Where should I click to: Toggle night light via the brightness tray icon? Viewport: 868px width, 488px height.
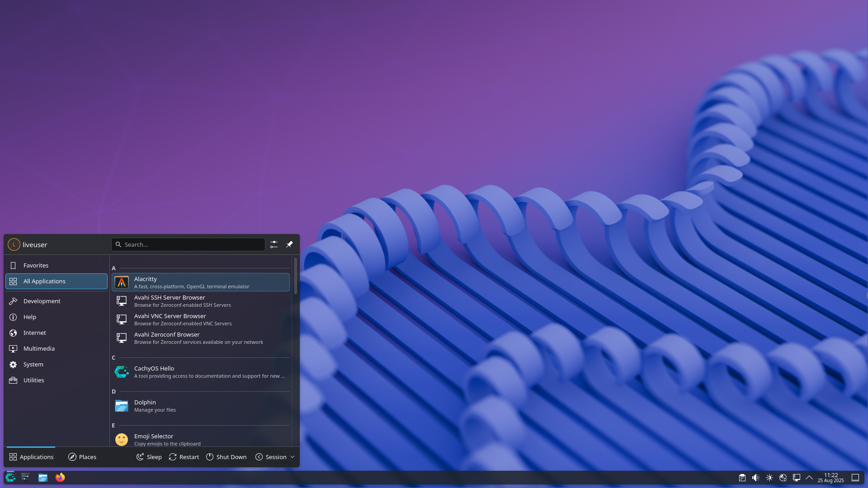click(x=769, y=477)
